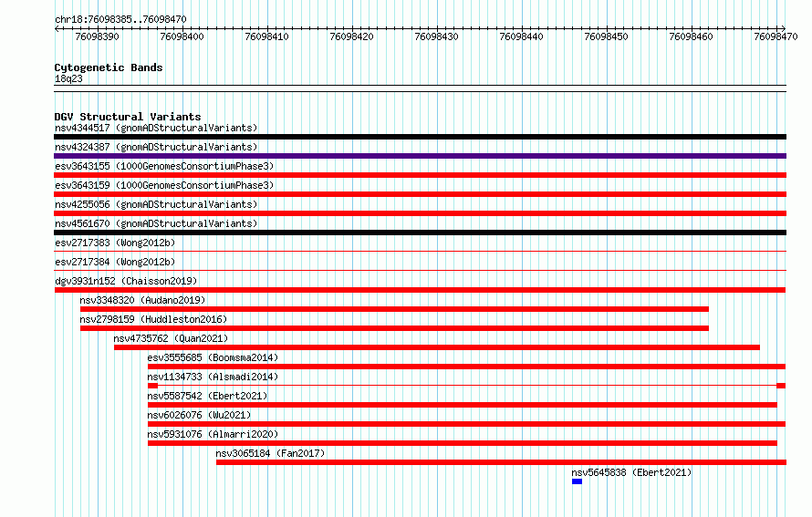Image resolution: width=812 pixels, height=517 pixels.
Task: Click ruler position 76098460
Action: pyautogui.click(x=692, y=36)
